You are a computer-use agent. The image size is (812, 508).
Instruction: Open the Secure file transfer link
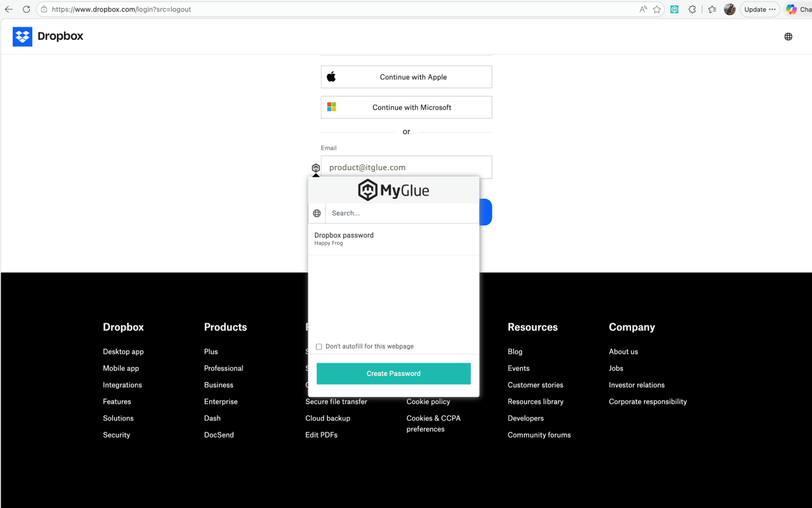pyautogui.click(x=336, y=401)
